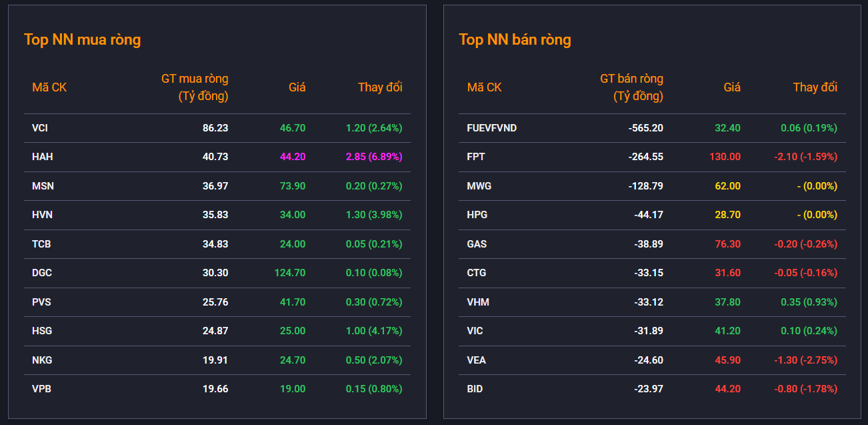Viewport: 868px width, 425px height.
Task: Click VCI net buy value 86.23
Action: (x=215, y=128)
